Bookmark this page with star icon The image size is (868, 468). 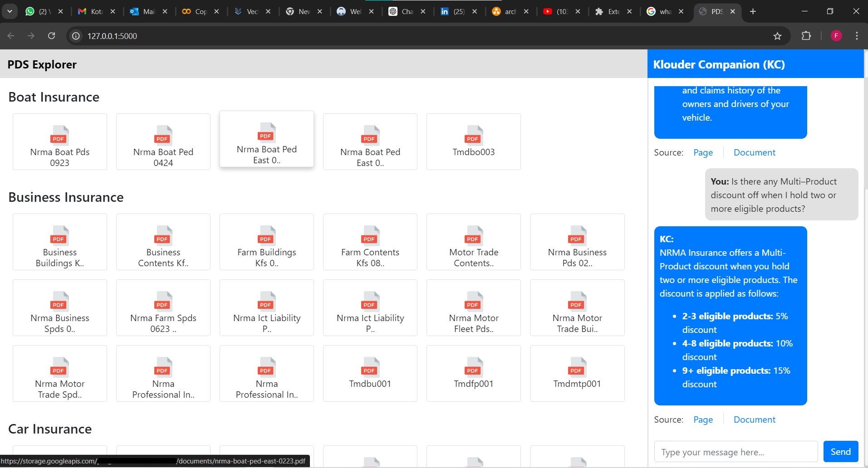[x=777, y=36]
